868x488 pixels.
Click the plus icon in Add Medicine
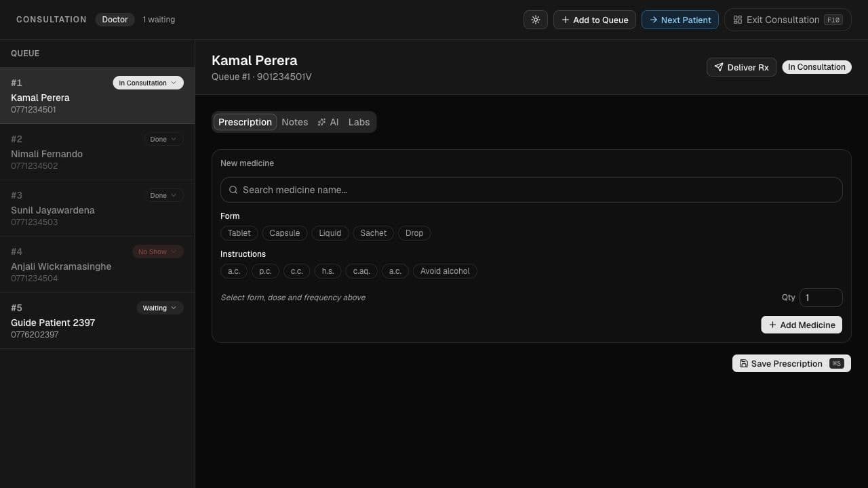coord(772,325)
